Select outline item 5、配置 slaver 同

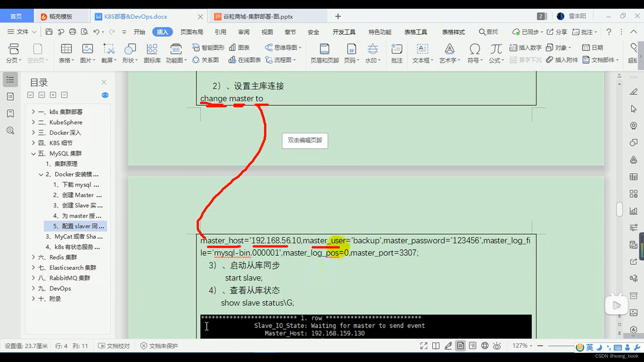75,226
